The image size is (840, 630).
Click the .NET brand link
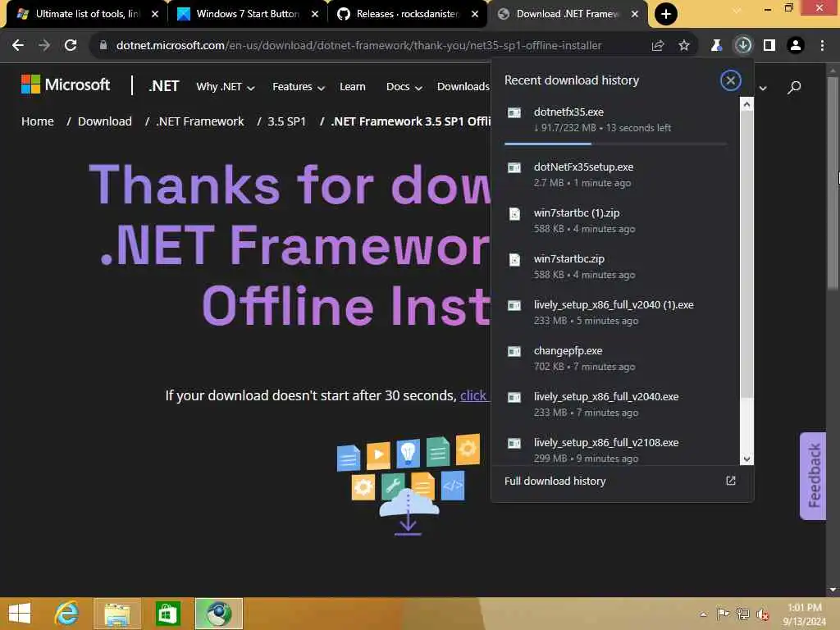click(164, 86)
